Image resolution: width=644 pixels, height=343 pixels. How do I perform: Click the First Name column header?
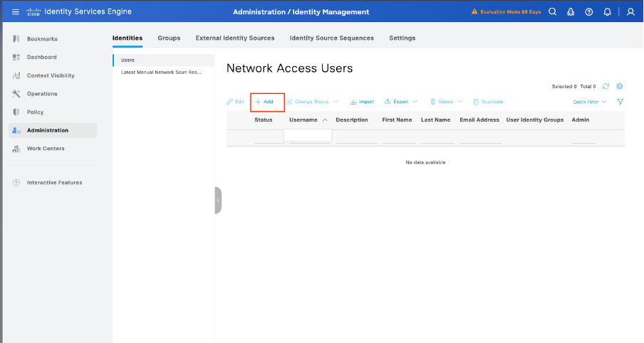pos(397,120)
